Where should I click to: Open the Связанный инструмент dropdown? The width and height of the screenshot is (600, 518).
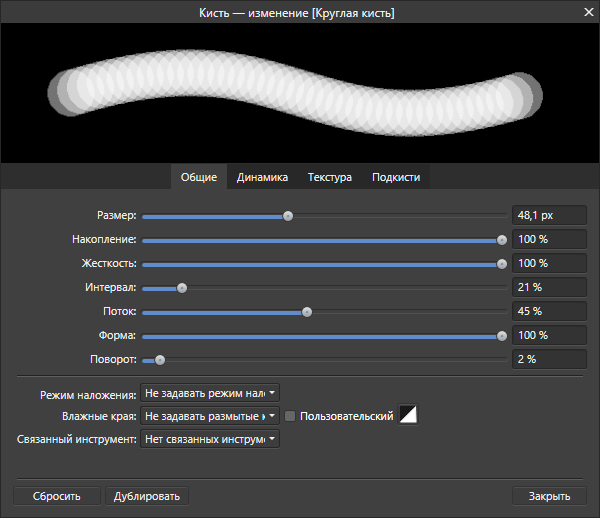210,438
